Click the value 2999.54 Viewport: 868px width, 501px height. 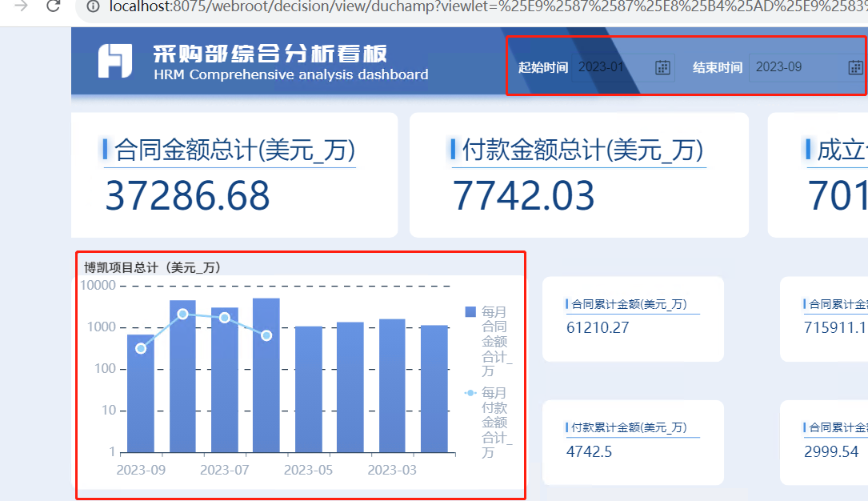[x=831, y=451]
